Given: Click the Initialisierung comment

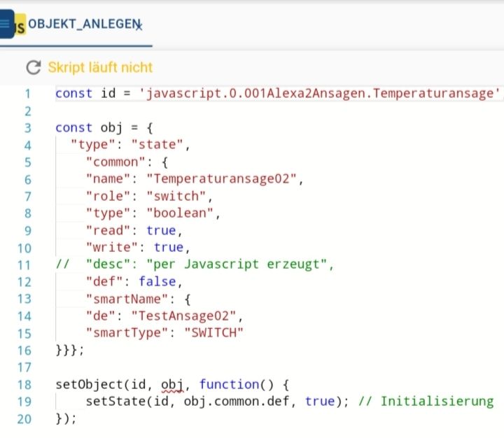Looking at the screenshot, I should coord(426,402).
